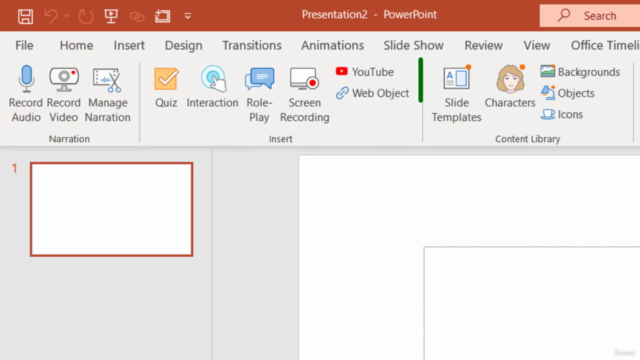
Task: Click the placeholder box on the slide
Action: point(532,303)
